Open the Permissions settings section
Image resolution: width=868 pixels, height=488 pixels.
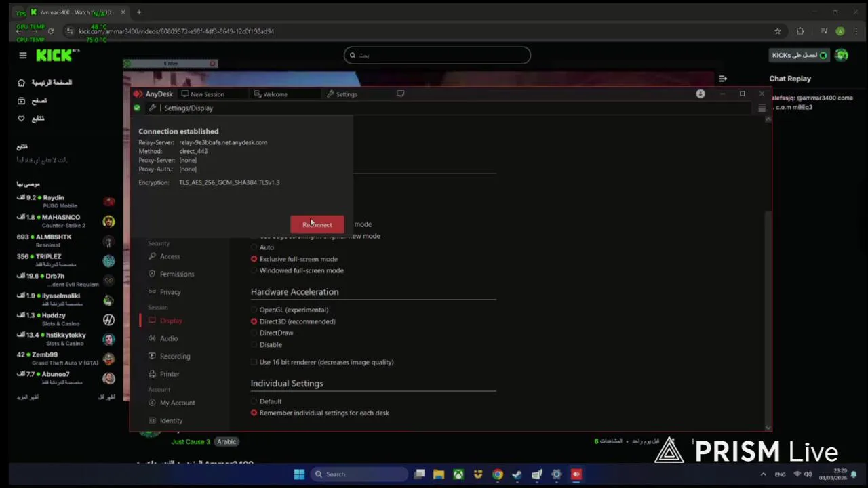171,274
